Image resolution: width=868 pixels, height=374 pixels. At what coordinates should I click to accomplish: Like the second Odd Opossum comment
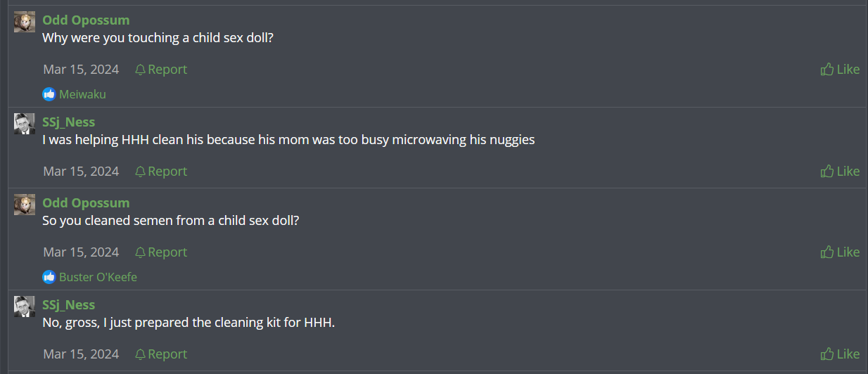pyautogui.click(x=840, y=252)
